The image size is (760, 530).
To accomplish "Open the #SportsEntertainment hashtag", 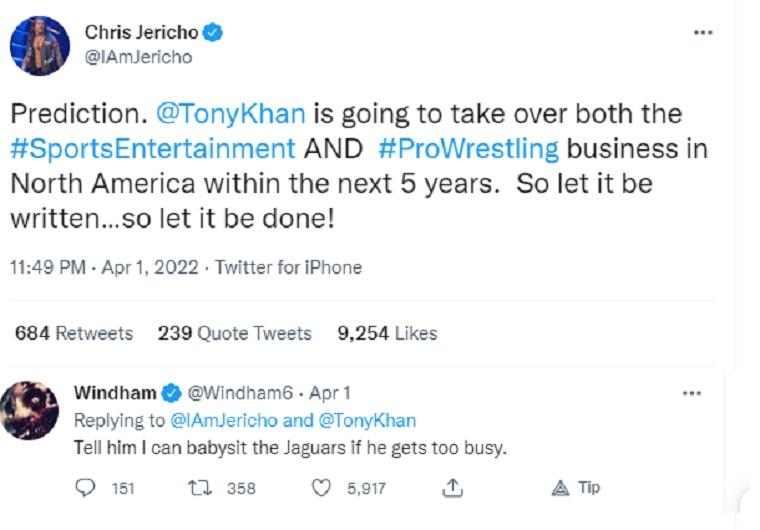I will tap(153, 149).
